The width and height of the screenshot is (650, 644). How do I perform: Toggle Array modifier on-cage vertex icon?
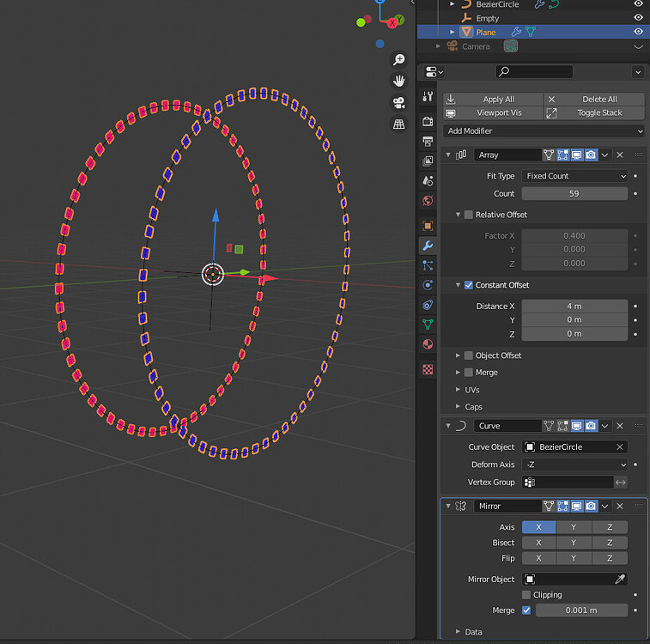549,155
